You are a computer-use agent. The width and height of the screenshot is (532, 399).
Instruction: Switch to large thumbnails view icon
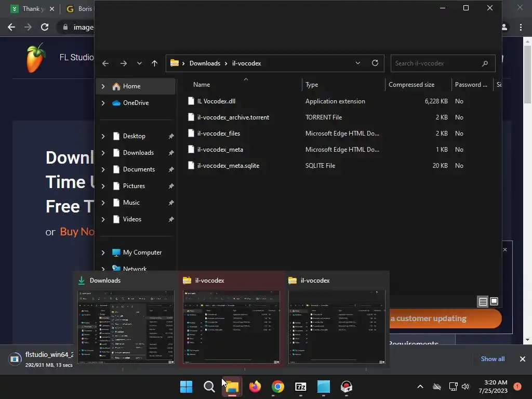tap(494, 301)
